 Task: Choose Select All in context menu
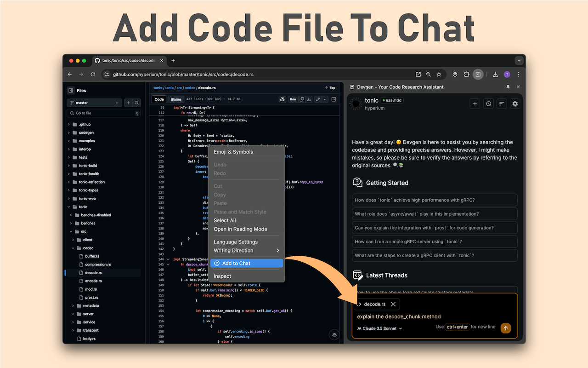[246, 220]
